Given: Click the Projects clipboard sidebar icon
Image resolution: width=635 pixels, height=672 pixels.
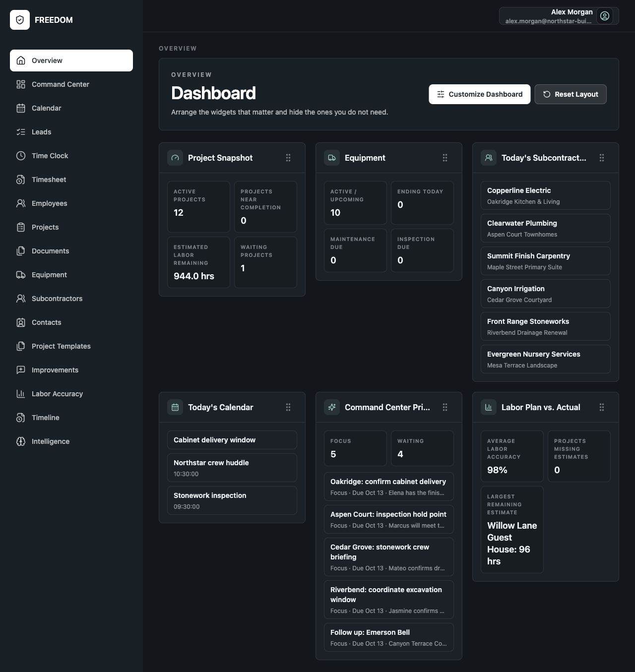Looking at the screenshot, I should pyautogui.click(x=21, y=227).
